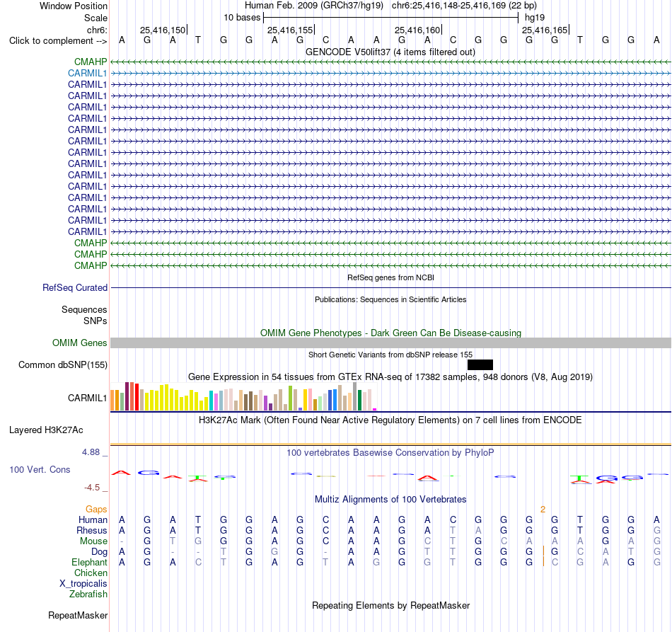672x632 pixels.
Task: Open the GENCODE V50lift37 track title
Action: point(390,52)
